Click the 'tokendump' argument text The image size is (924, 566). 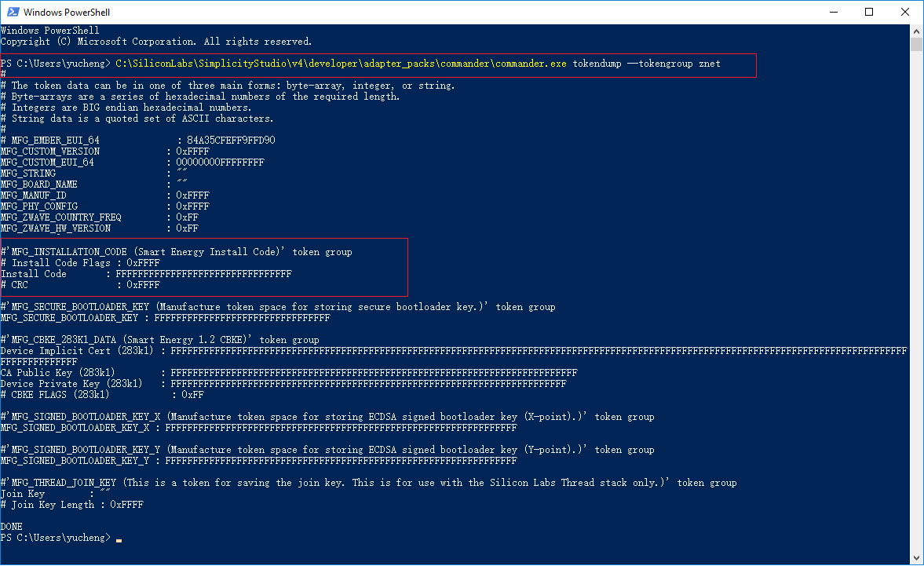[597, 64]
